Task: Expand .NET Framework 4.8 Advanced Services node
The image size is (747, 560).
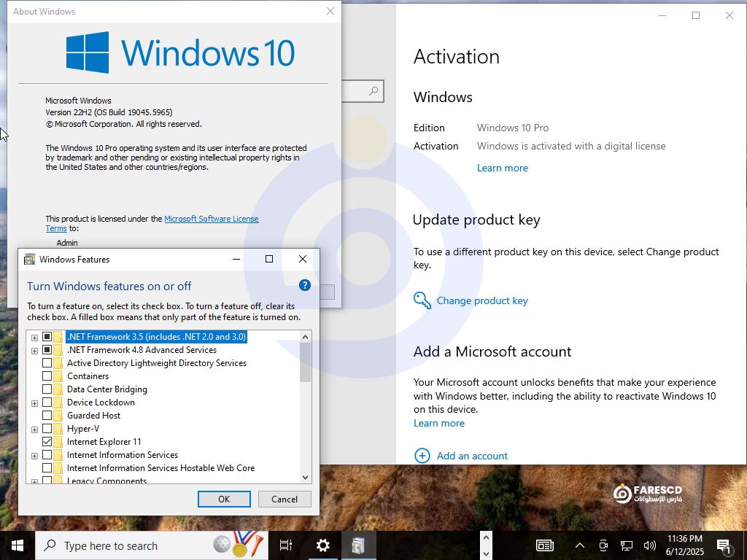Action: click(34, 351)
